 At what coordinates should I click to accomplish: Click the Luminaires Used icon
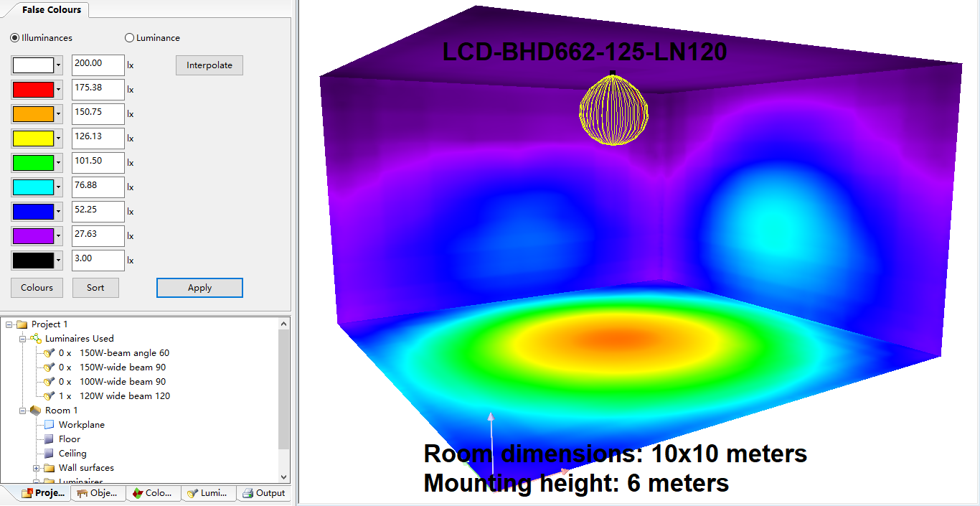coord(35,339)
